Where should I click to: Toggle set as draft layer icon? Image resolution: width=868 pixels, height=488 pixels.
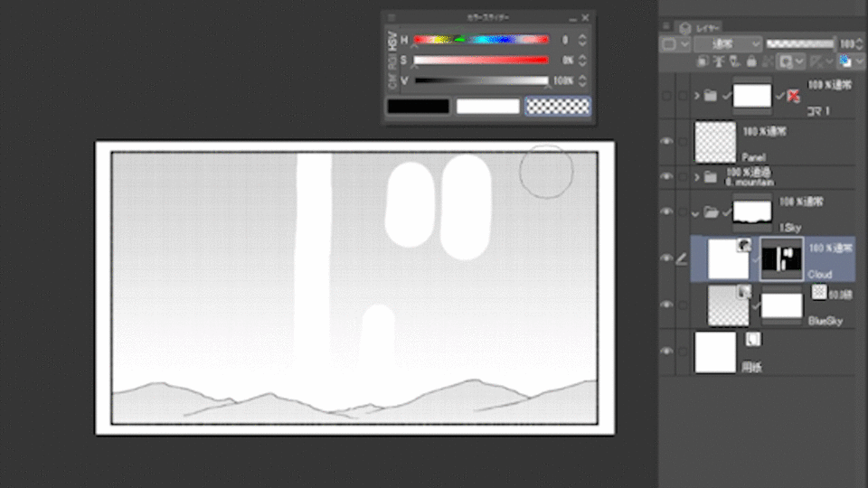tap(734, 61)
